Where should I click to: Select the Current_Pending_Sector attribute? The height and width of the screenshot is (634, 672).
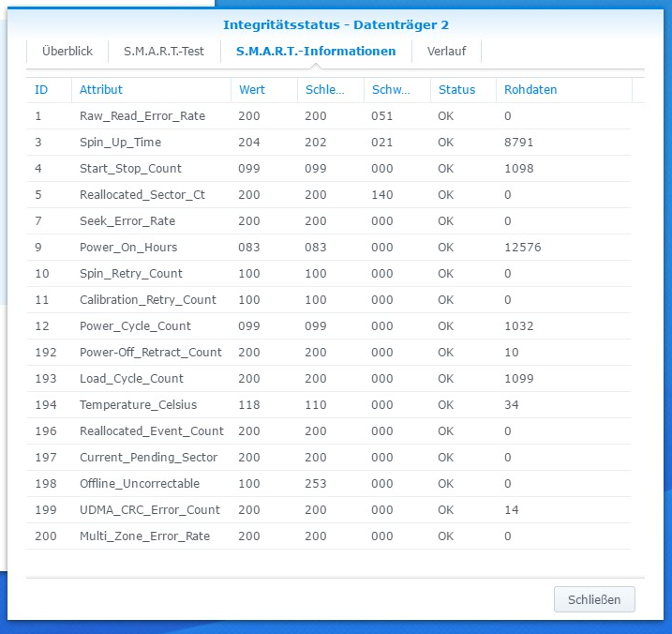tap(148, 457)
